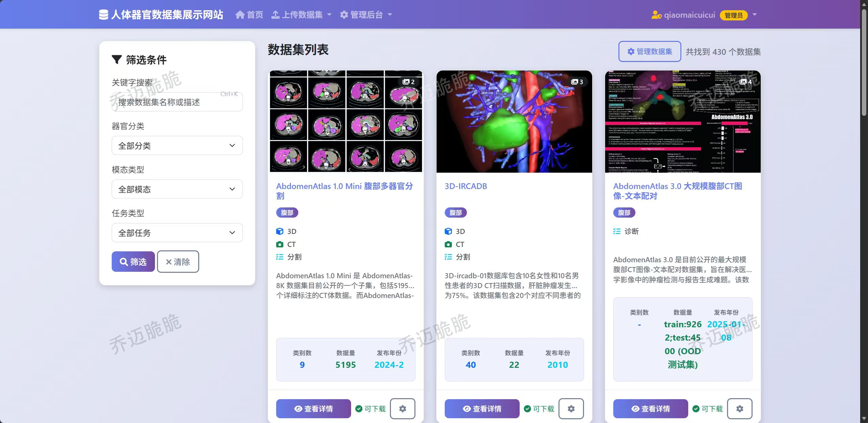This screenshot has height=423, width=868.
Task: Open the 管理数据集 button
Action: point(650,51)
